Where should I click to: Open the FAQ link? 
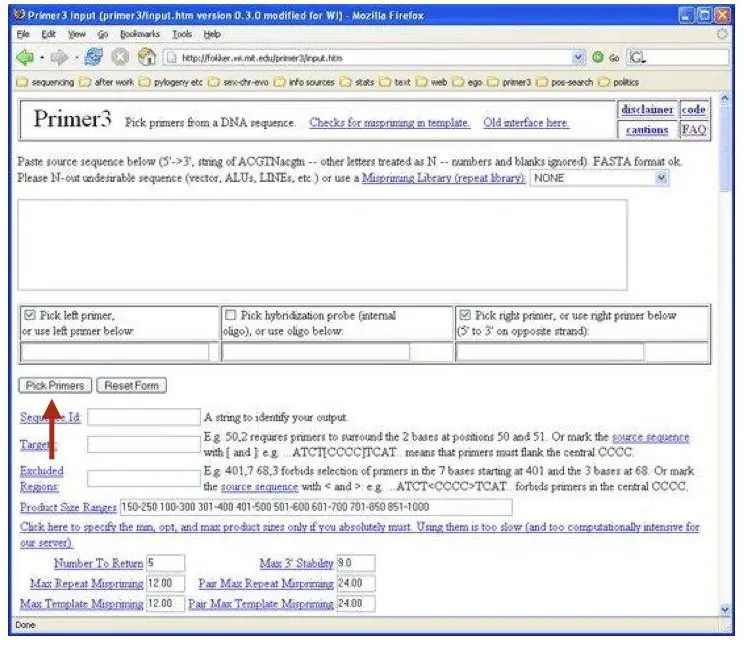pos(693,130)
